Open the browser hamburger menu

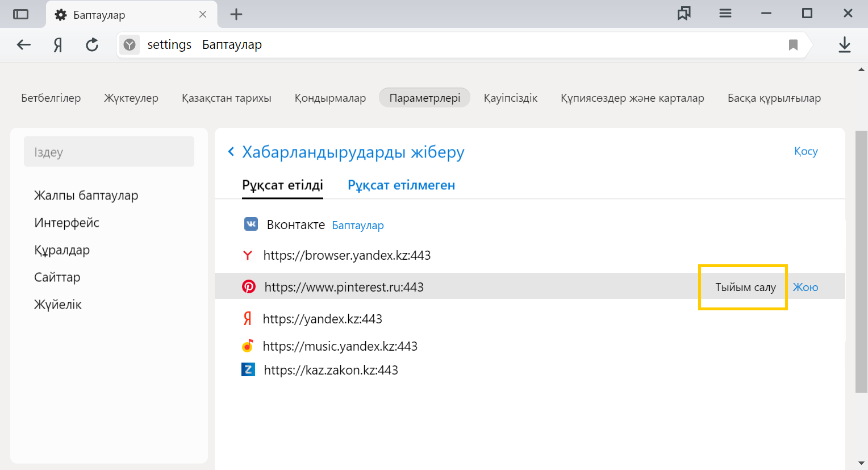725,13
